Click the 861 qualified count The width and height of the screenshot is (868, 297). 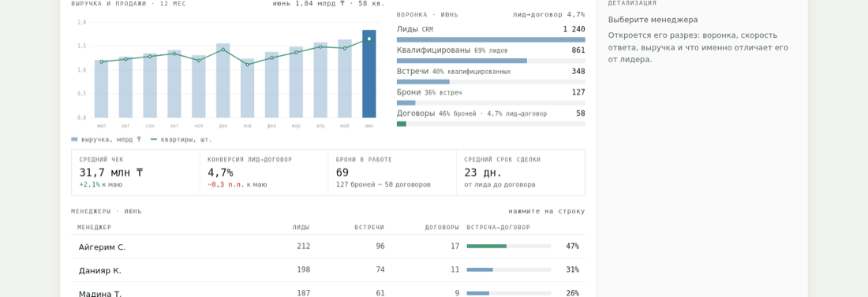[578, 50]
